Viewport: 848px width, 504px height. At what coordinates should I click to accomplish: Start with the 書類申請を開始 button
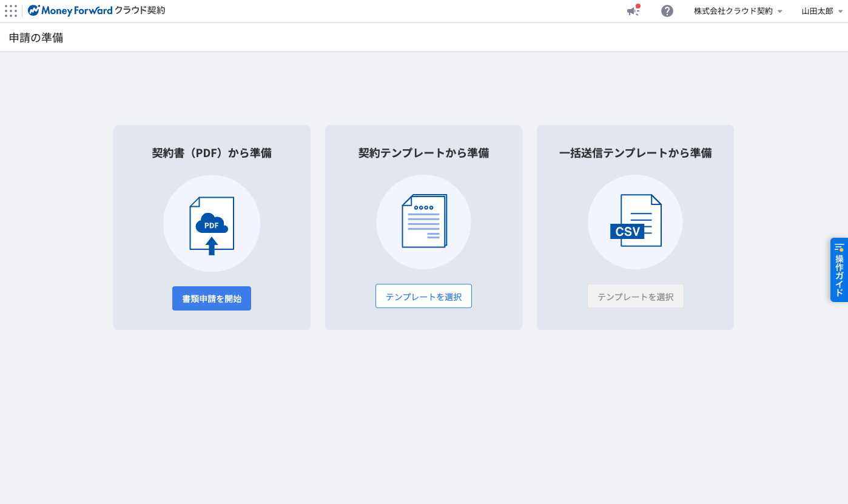[212, 298]
